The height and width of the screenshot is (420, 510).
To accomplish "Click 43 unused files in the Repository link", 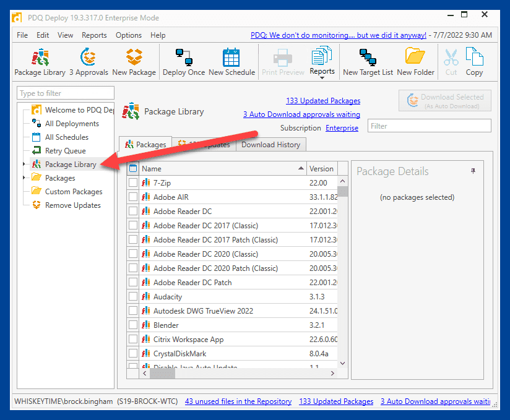I will click(238, 401).
